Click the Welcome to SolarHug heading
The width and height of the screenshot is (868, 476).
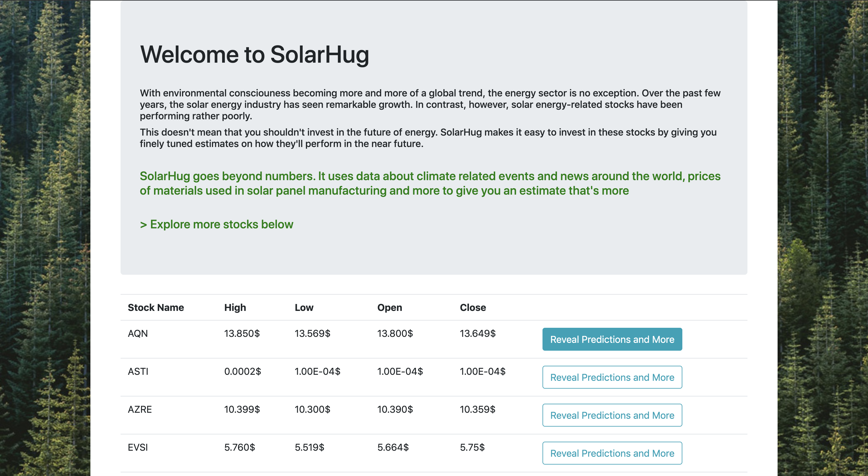pos(254,55)
